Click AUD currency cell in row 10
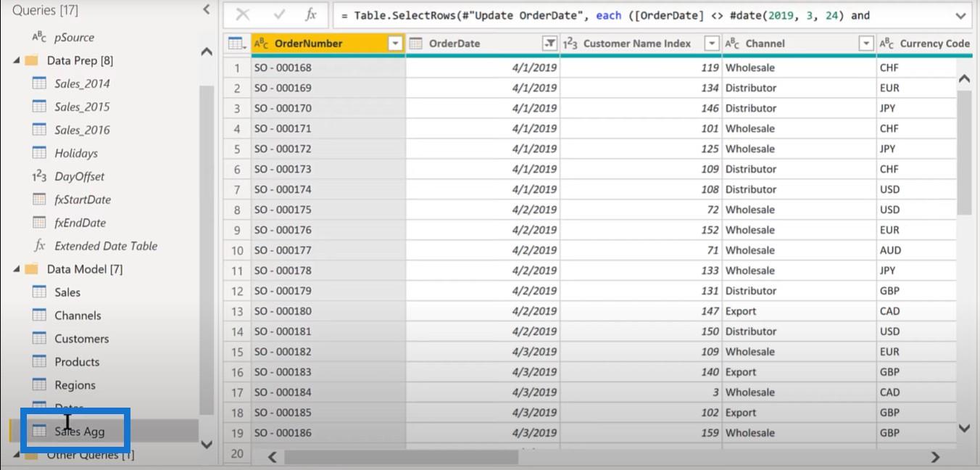This screenshot has height=470, width=980. pyautogui.click(x=917, y=250)
